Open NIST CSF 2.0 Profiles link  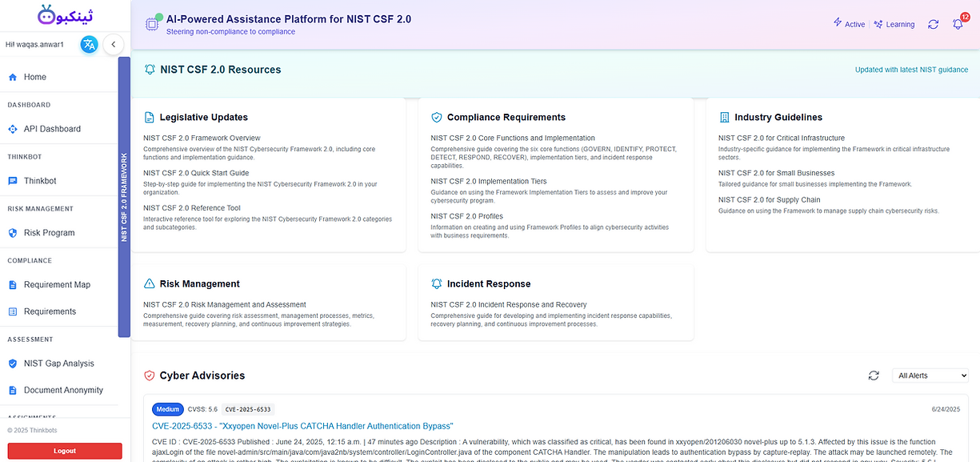(466, 216)
